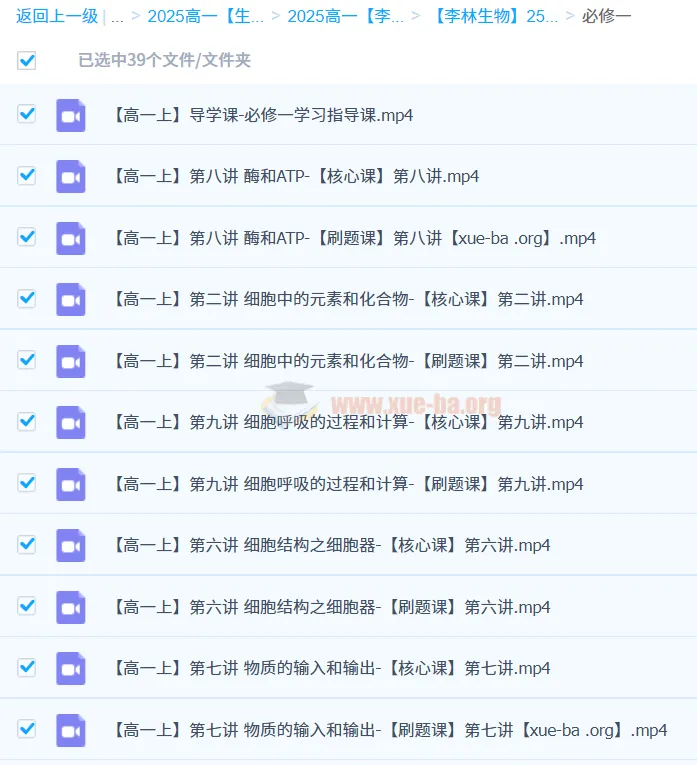The image size is (697, 765).
Task: Select the 第六讲 细胞结构之细胞器 刷题课 file name
Action: click(x=331, y=607)
